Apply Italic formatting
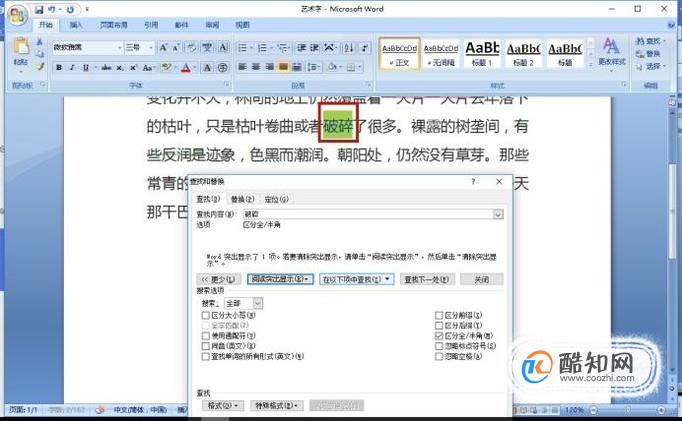Image resolution: width=682 pixels, height=421 pixels. pos(72,67)
